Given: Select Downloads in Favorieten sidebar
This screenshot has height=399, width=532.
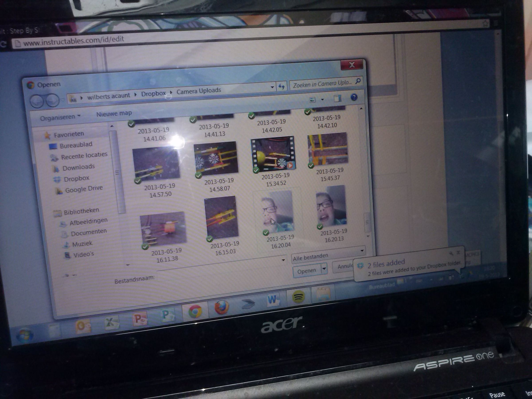Looking at the screenshot, I should coord(78,167).
